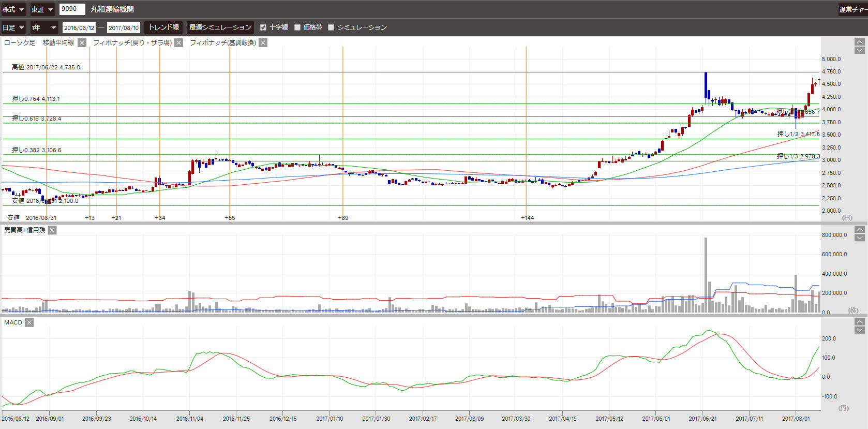
Task: Remove the フィボナッチ(基調転換) indicator
Action: pos(263,42)
